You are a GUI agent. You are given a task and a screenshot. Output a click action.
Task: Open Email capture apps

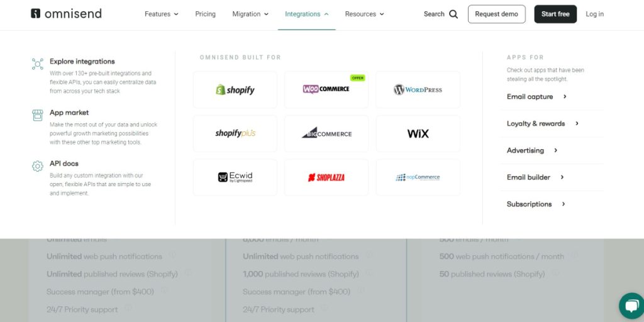(x=537, y=96)
